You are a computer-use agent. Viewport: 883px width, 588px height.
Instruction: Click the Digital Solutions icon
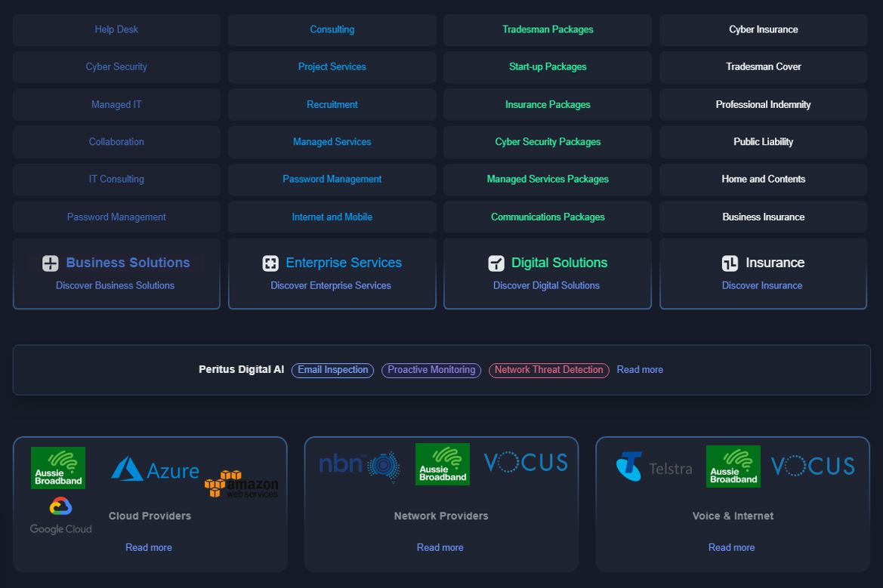pyautogui.click(x=496, y=263)
